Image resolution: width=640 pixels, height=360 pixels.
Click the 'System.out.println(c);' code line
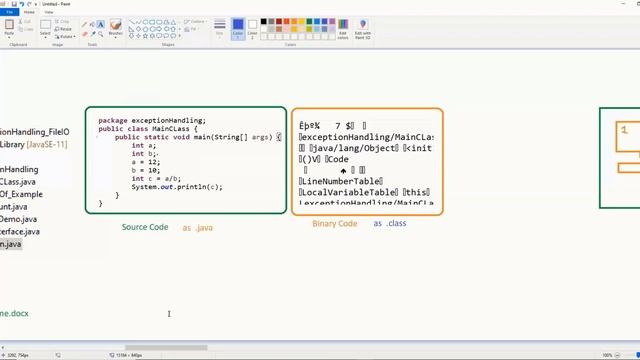177,187
